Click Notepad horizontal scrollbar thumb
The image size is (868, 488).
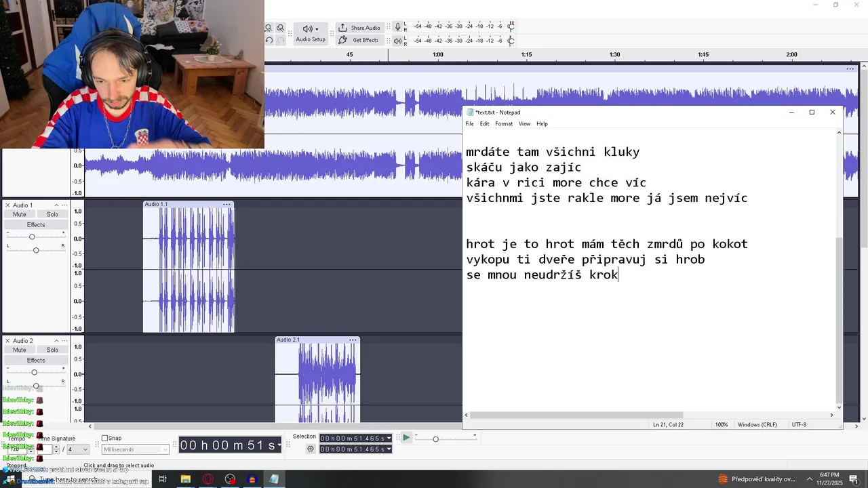click(x=576, y=415)
